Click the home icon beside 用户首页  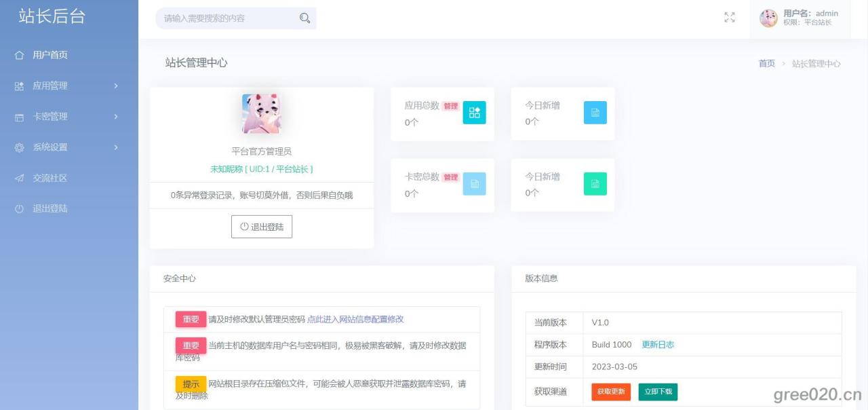tap(18, 55)
